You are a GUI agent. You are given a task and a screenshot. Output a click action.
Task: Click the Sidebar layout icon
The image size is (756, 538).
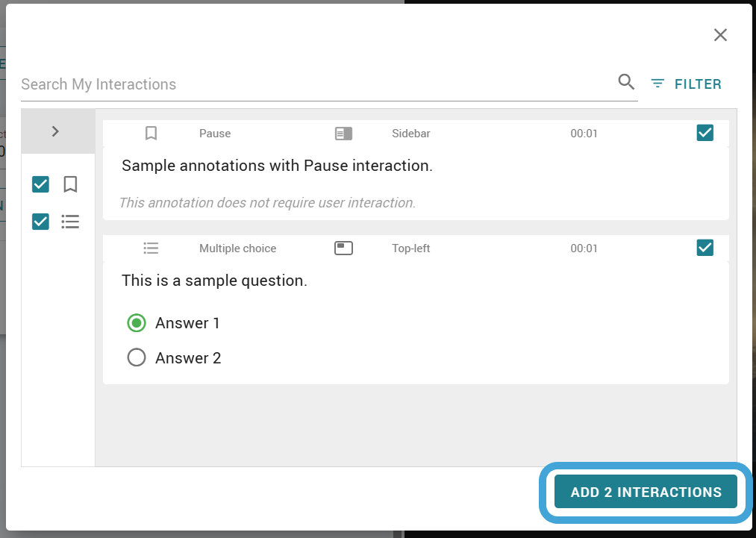pos(344,134)
